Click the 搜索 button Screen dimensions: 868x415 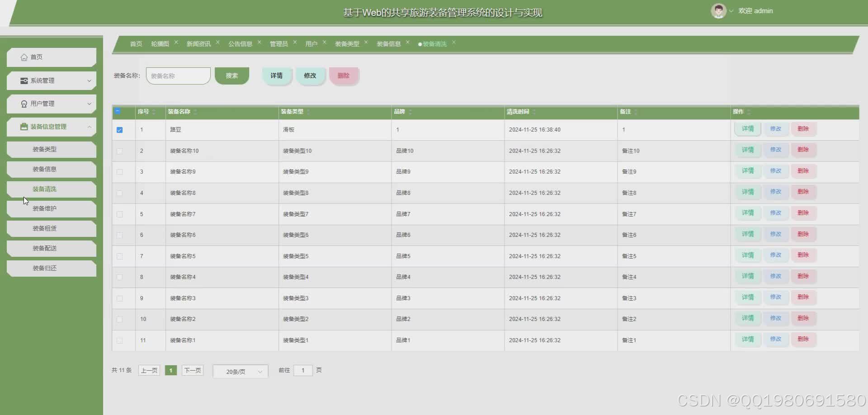point(232,75)
